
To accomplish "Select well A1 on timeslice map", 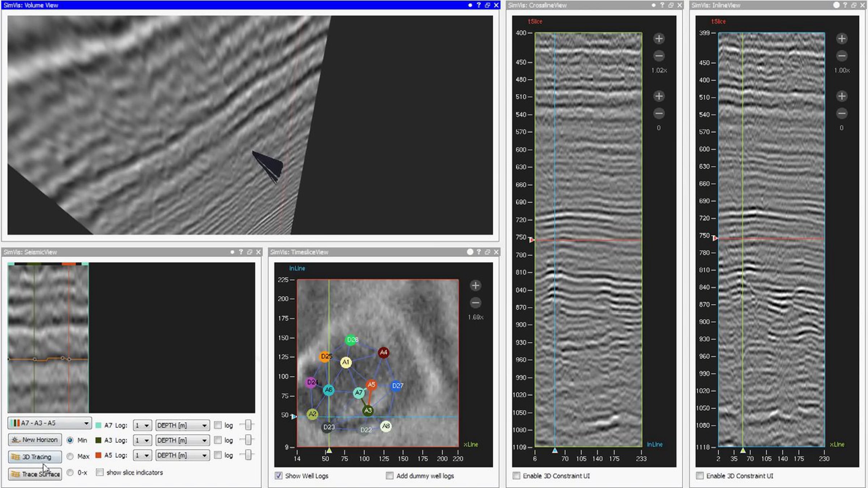I will pyautogui.click(x=346, y=362).
